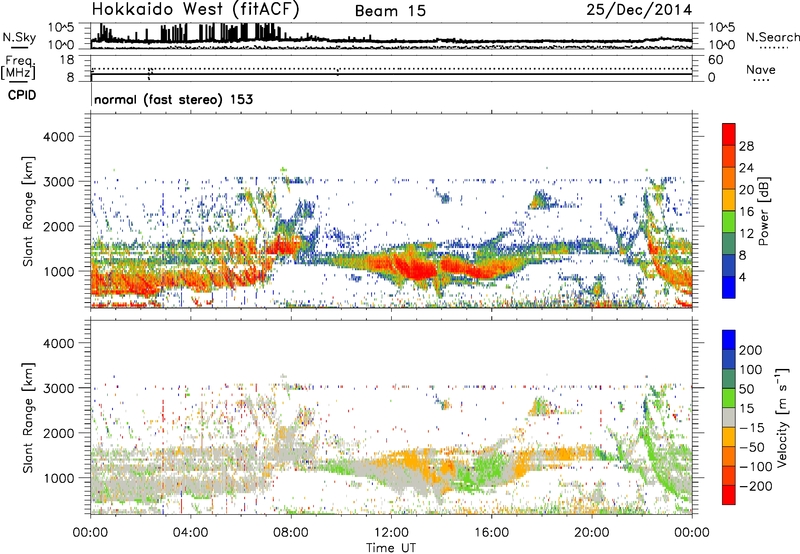The width and height of the screenshot is (800, 554).
Task: Click the "Power [dB]" color bar label
Action: pos(764,211)
